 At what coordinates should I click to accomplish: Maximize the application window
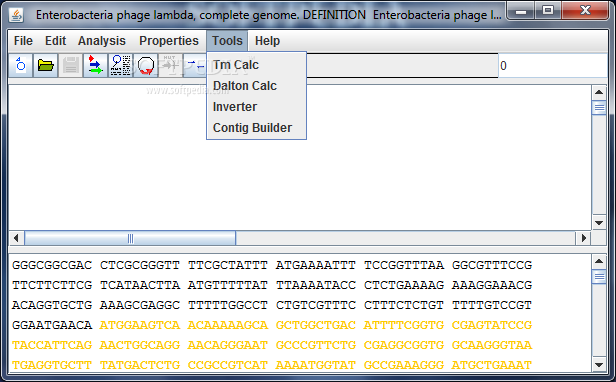548,11
